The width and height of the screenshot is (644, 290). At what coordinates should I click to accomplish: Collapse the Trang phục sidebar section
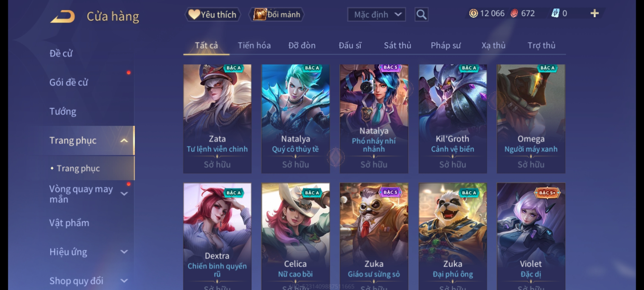(x=124, y=140)
